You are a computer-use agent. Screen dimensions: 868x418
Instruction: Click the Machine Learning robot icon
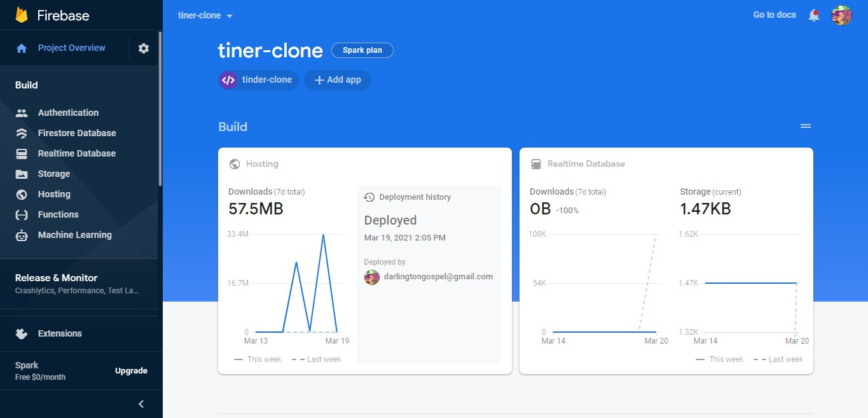coord(22,235)
